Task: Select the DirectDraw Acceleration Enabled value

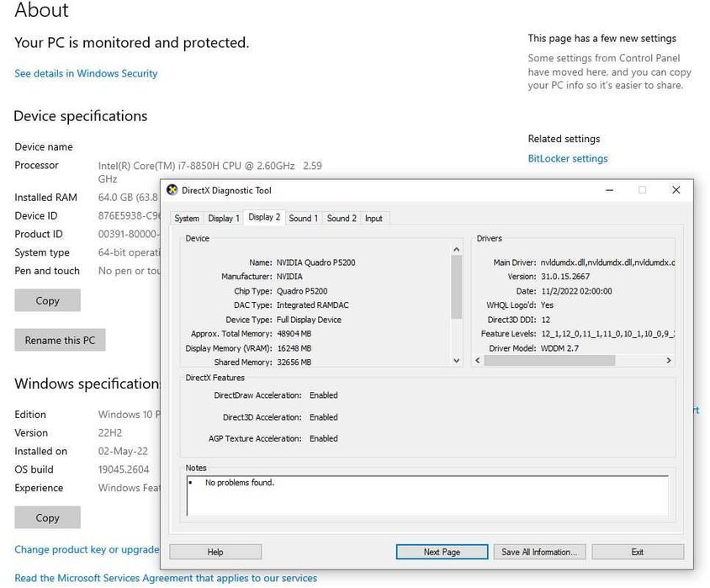Action: point(323,395)
